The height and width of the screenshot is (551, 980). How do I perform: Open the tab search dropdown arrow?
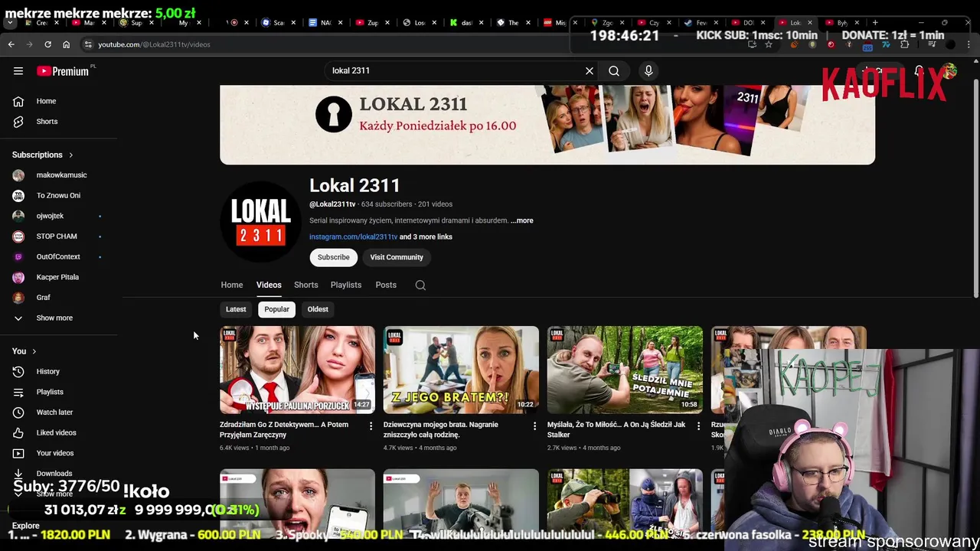pos(10,23)
